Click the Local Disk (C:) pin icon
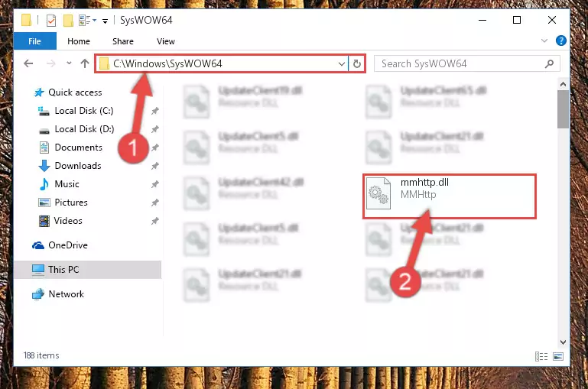Screen dimensions: 588x389 click(155, 111)
